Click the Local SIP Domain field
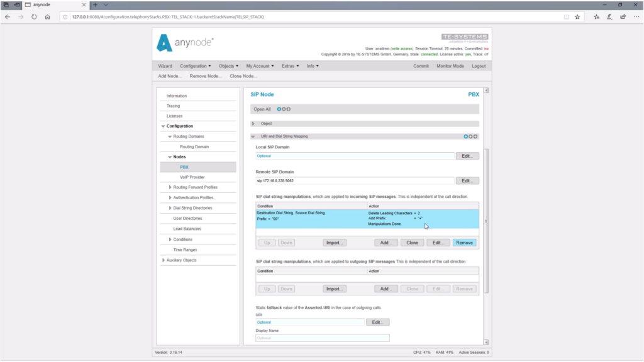The image size is (644, 362). point(355,156)
